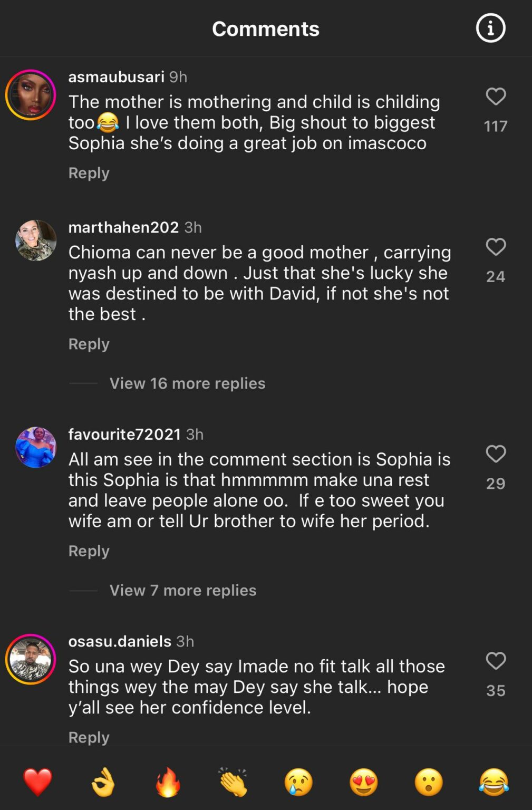Reply to asmaubusari's comment

pyautogui.click(x=89, y=173)
